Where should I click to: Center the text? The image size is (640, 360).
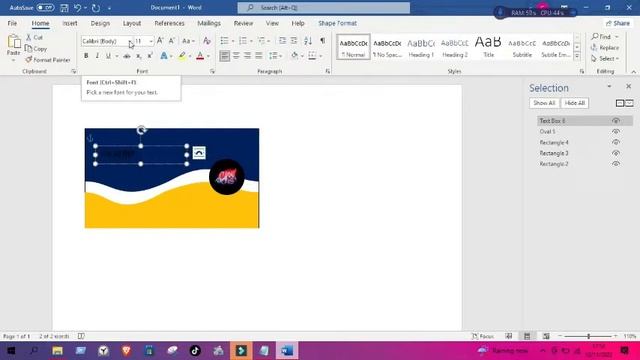[236, 56]
